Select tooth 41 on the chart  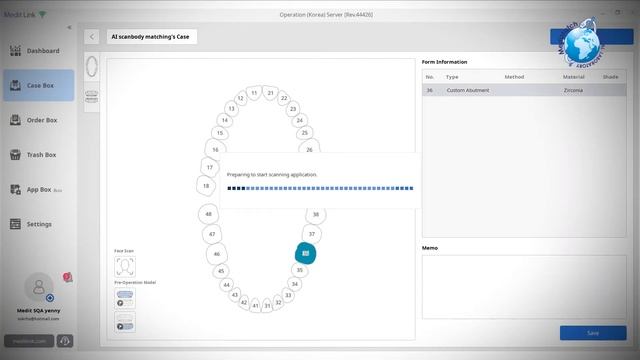tap(255, 305)
